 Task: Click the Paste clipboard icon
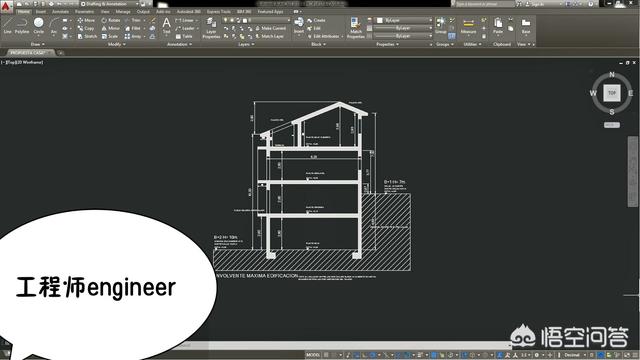tap(498, 26)
